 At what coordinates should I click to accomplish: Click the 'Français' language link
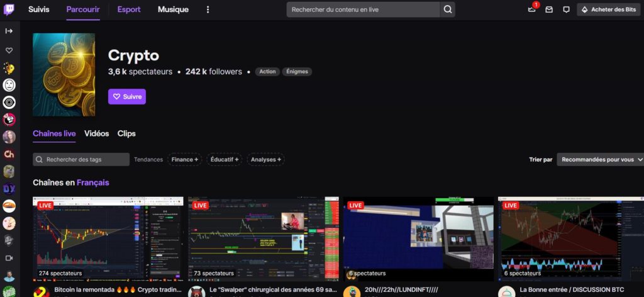(93, 182)
